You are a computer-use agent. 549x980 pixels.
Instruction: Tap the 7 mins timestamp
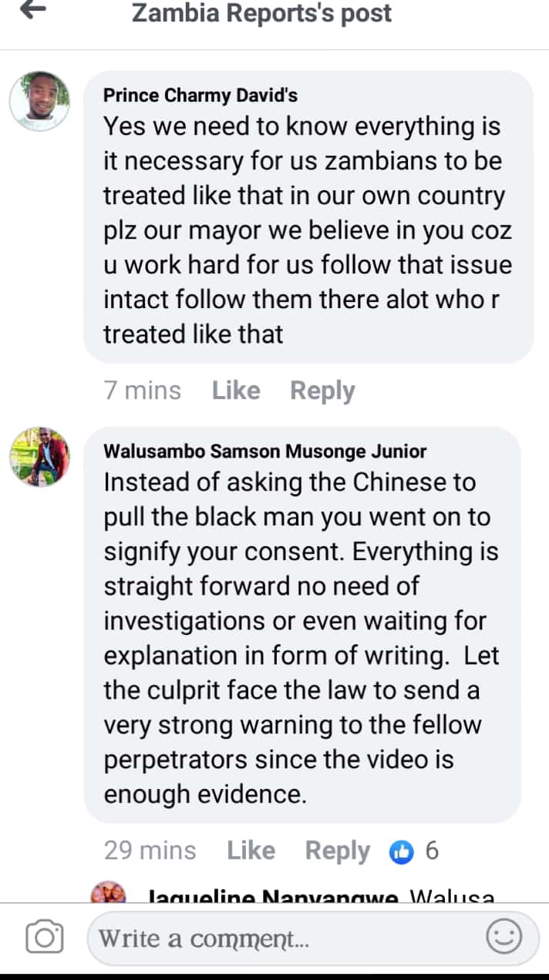click(143, 391)
